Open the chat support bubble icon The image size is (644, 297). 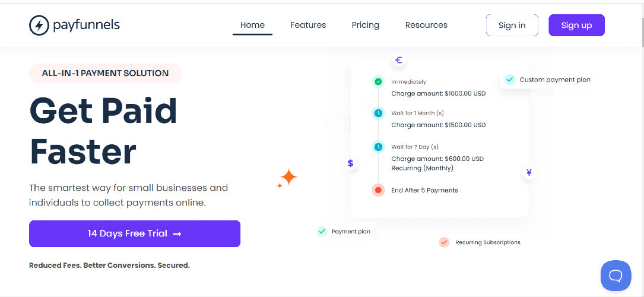[616, 276]
